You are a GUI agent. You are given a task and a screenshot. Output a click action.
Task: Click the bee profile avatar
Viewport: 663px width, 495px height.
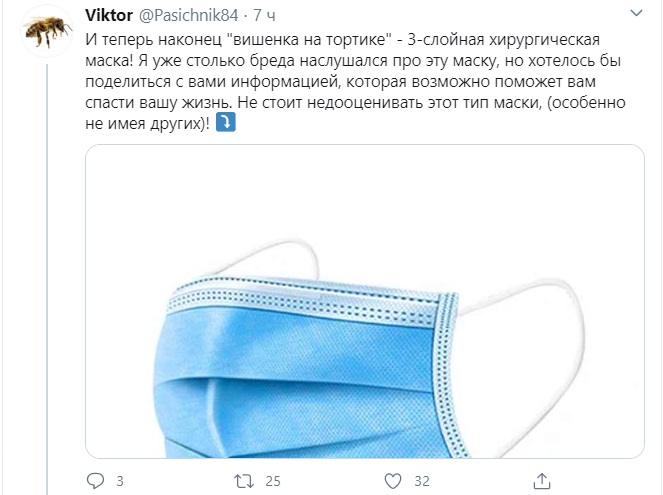point(47,31)
